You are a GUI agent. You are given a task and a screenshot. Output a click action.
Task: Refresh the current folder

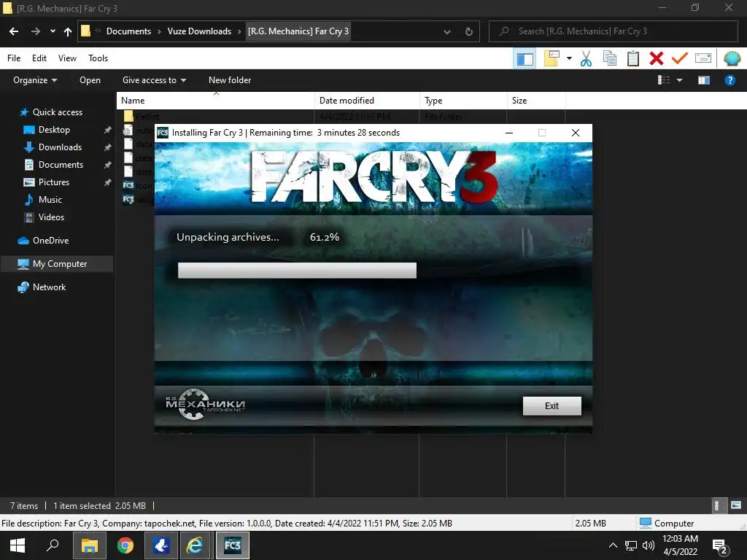pyautogui.click(x=469, y=32)
